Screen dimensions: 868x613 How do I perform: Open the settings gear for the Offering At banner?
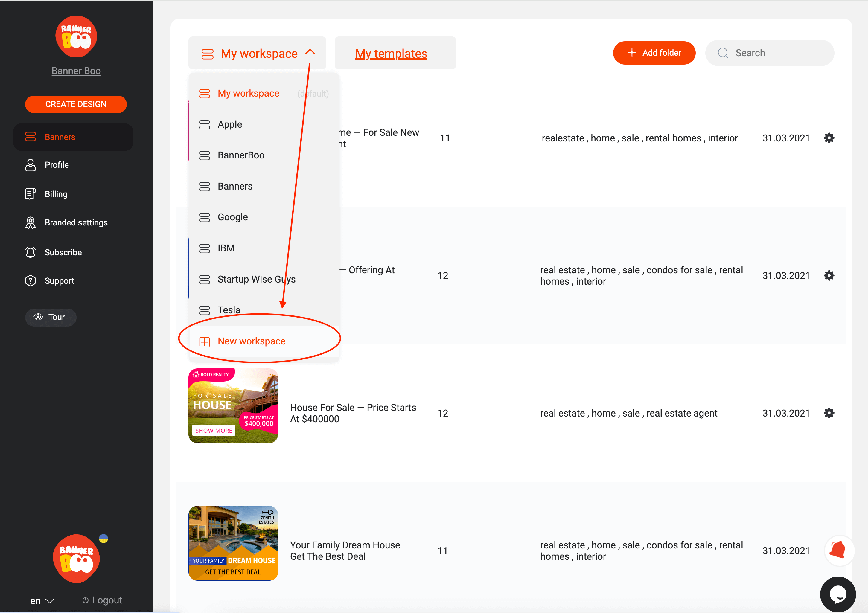(829, 275)
